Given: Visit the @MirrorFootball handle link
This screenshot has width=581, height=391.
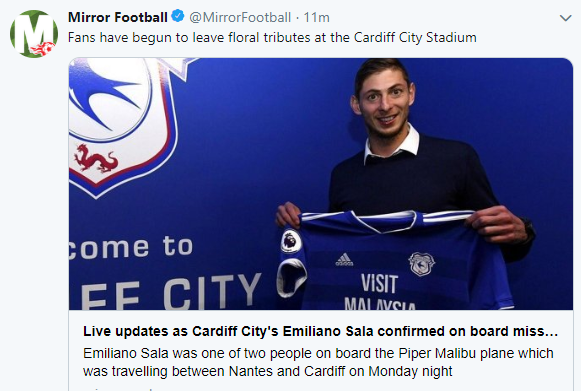Looking at the screenshot, I should [240, 17].
